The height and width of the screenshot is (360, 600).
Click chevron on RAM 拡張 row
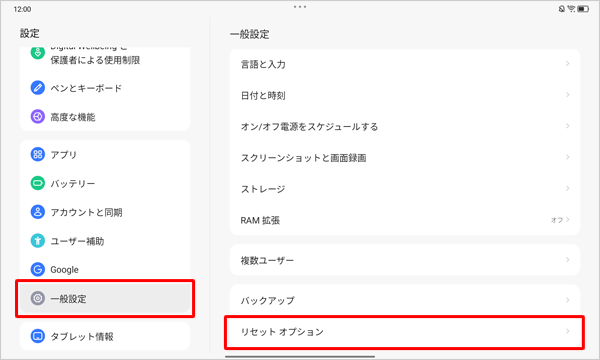pos(567,220)
